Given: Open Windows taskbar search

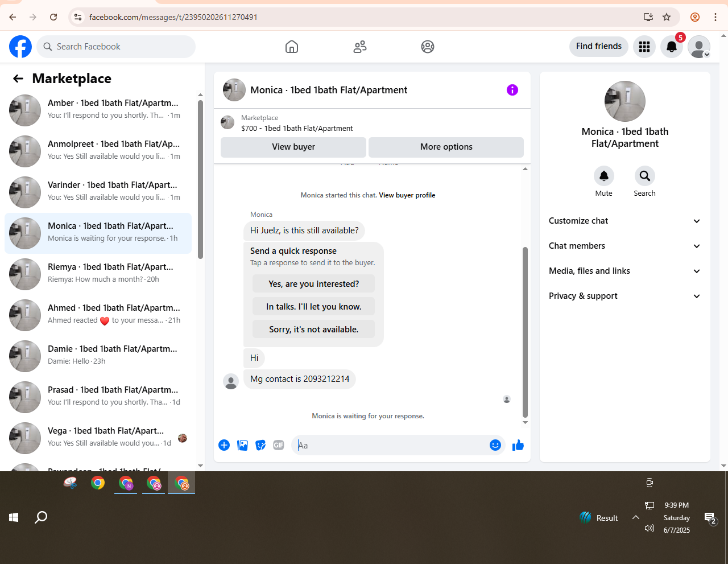Looking at the screenshot, I should click(41, 517).
